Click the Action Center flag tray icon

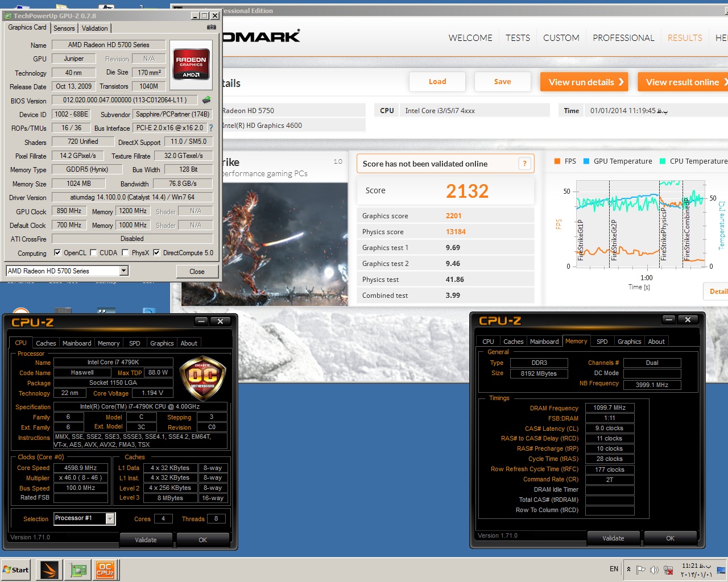click(640, 569)
